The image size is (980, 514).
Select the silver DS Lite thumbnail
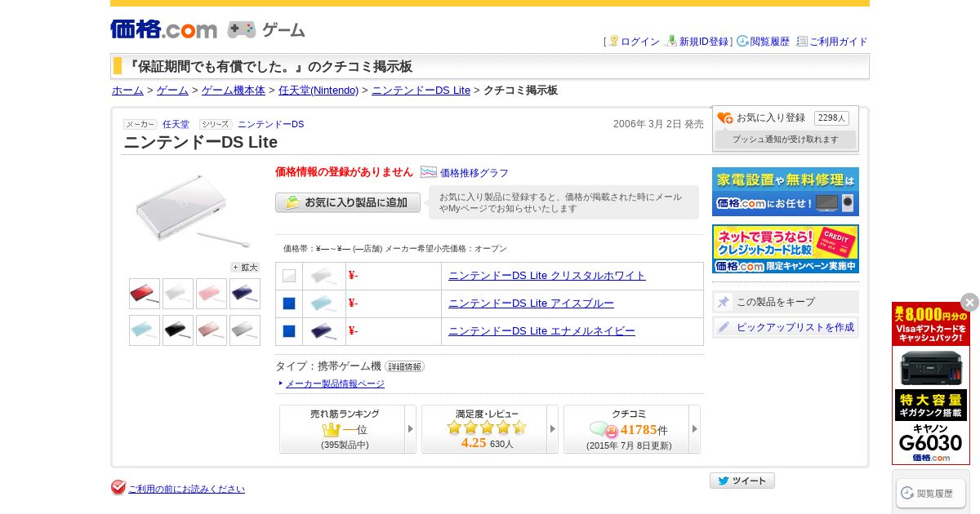(x=245, y=330)
